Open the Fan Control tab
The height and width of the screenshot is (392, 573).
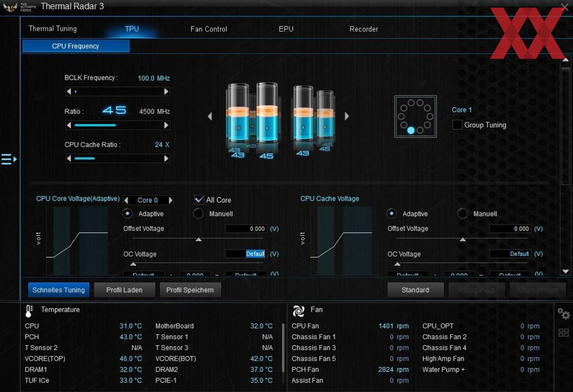(x=209, y=29)
